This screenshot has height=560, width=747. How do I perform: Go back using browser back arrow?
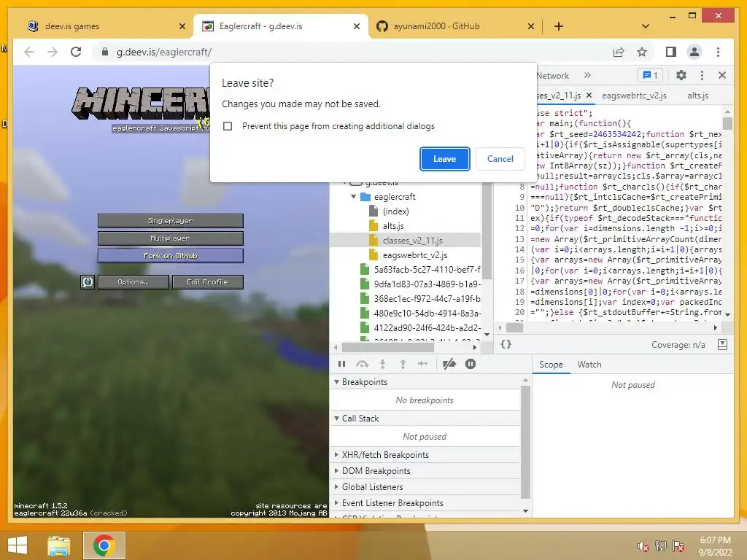pyautogui.click(x=29, y=52)
